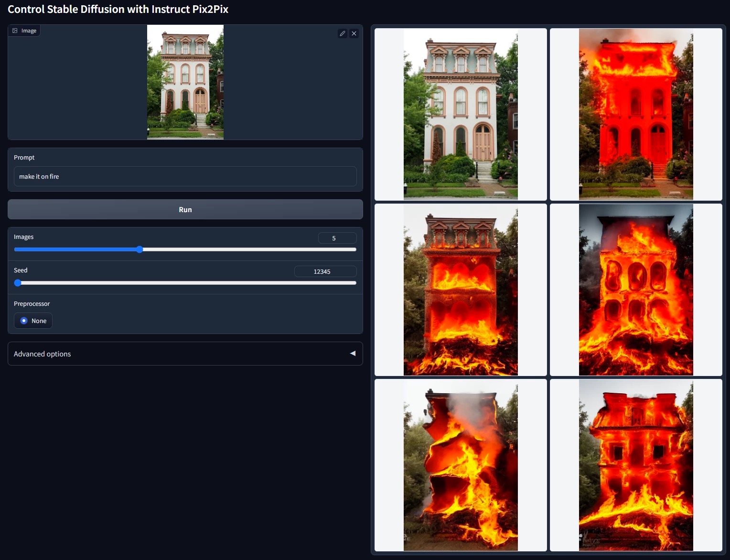Click the filled blue radio indicator next to None
The width and height of the screenshot is (730, 560).
[24, 321]
